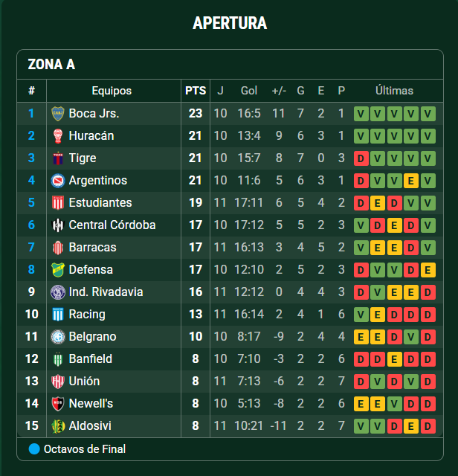Image resolution: width=458 pixels, height=476 pixels.
Task: Click the Tigre club crest
Action: coord(57,158)
